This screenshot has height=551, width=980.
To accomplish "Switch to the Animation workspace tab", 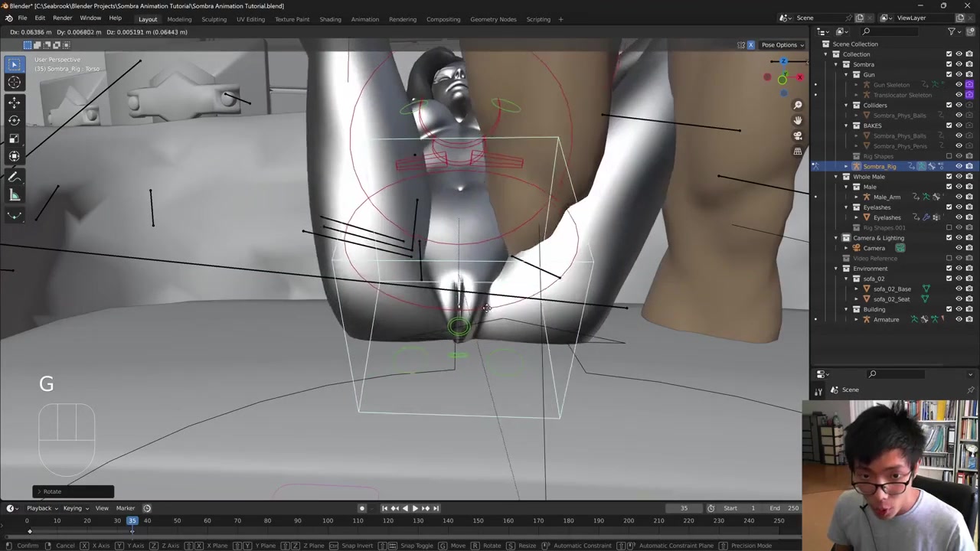I will pos(364,19).
